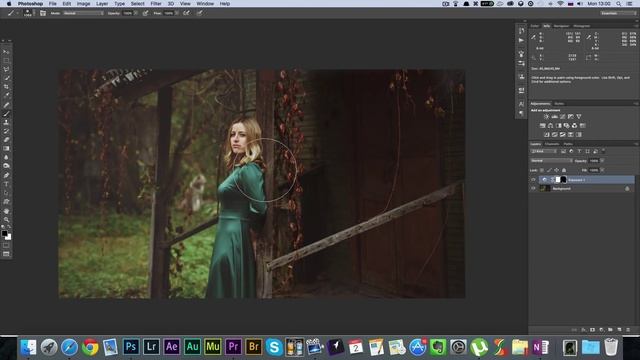This screenshot has height=360, width=640.
Task: Add a Channel Mixer adjustment
Action: coord(575,125)
